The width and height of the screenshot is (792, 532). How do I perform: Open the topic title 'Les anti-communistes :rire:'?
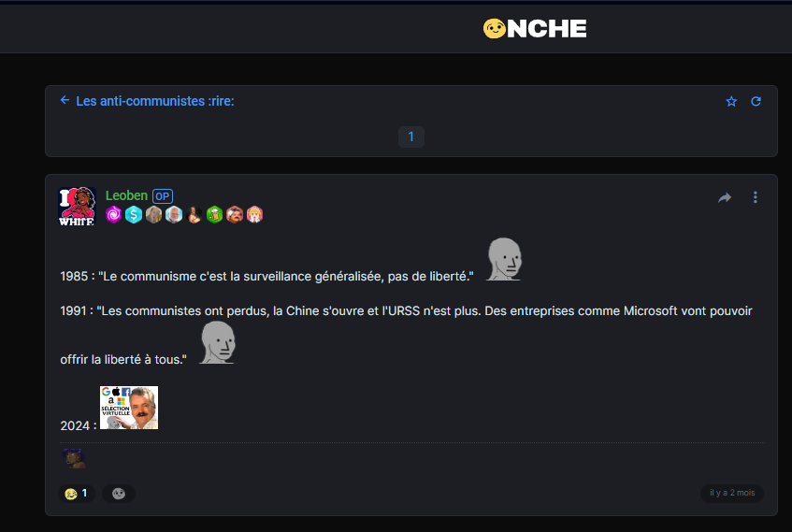155,101
